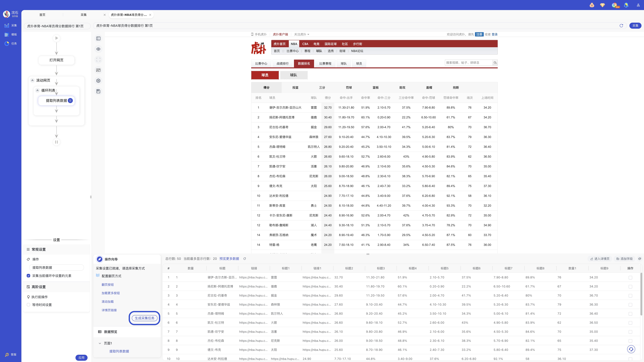This screenshot has width=644, height=362.
Task: Click the eye preview icon
Action: 98,49
